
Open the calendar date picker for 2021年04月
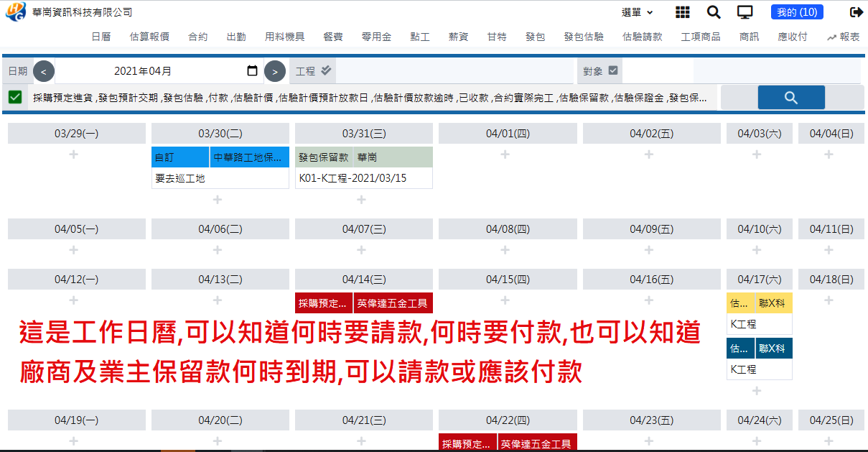pos(251,70)
